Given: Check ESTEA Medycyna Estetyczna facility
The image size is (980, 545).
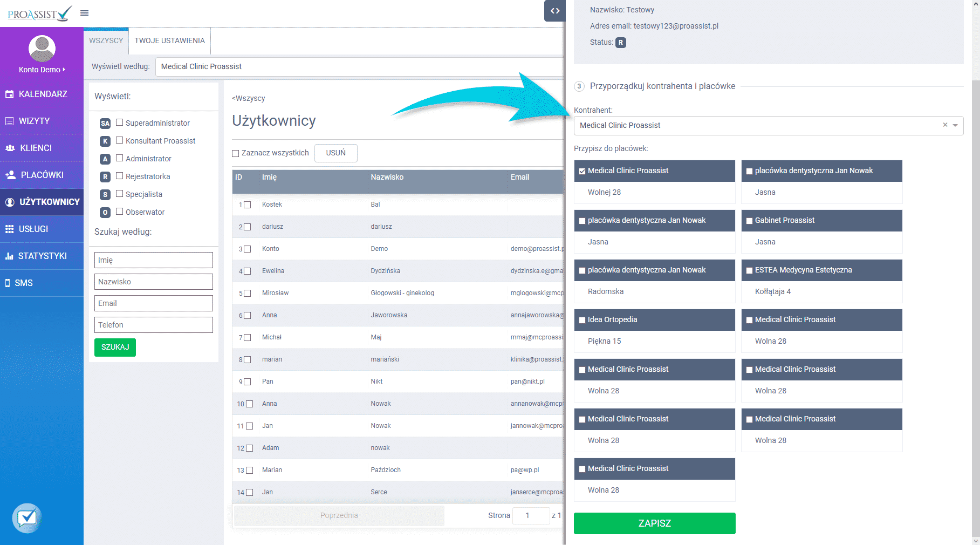Looking at the screenshot, I should (750, 270).
